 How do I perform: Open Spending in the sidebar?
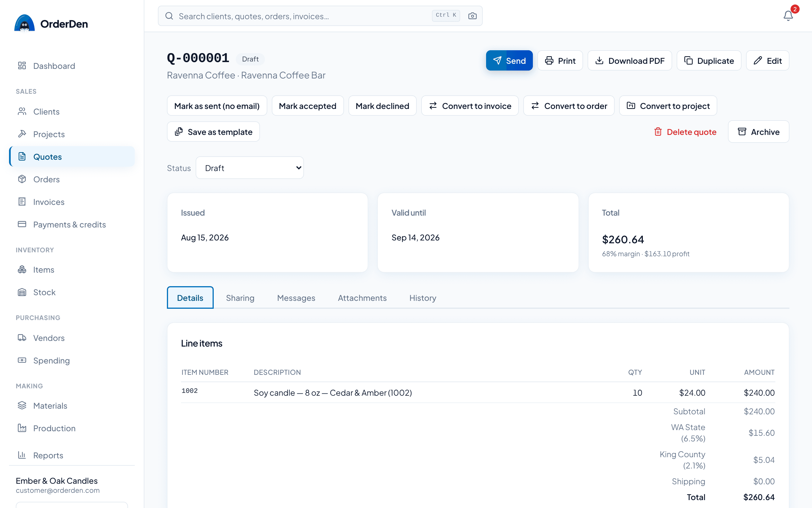pos(72,360)
